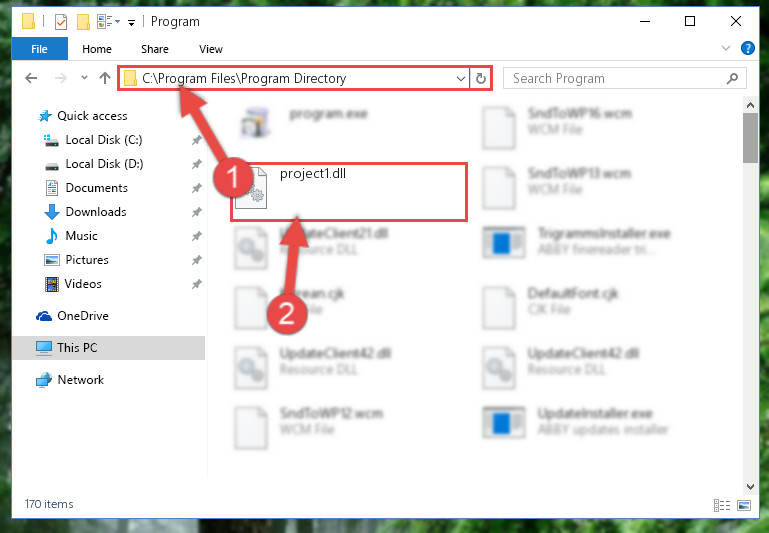Click the back navigation arrow

click(x=31, y=78)
